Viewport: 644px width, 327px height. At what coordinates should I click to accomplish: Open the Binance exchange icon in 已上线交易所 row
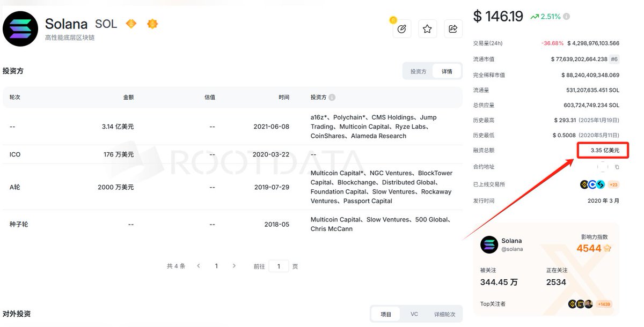point(584,184)
